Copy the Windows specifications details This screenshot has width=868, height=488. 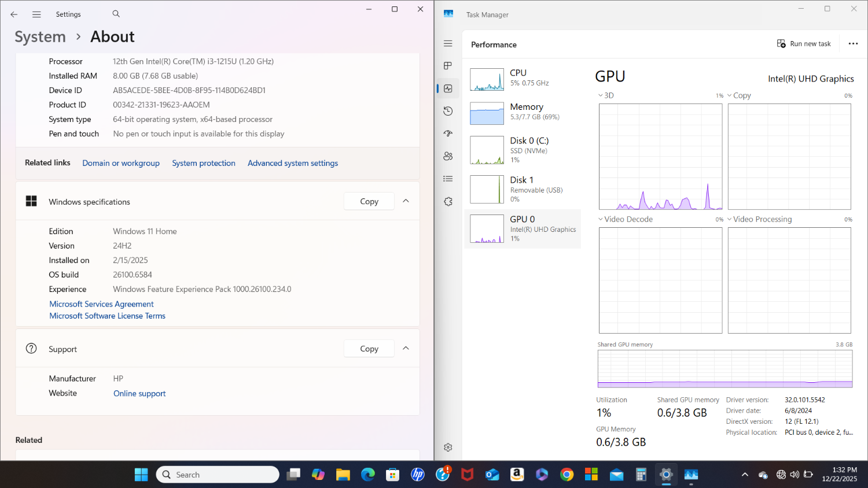pos(369,201)
